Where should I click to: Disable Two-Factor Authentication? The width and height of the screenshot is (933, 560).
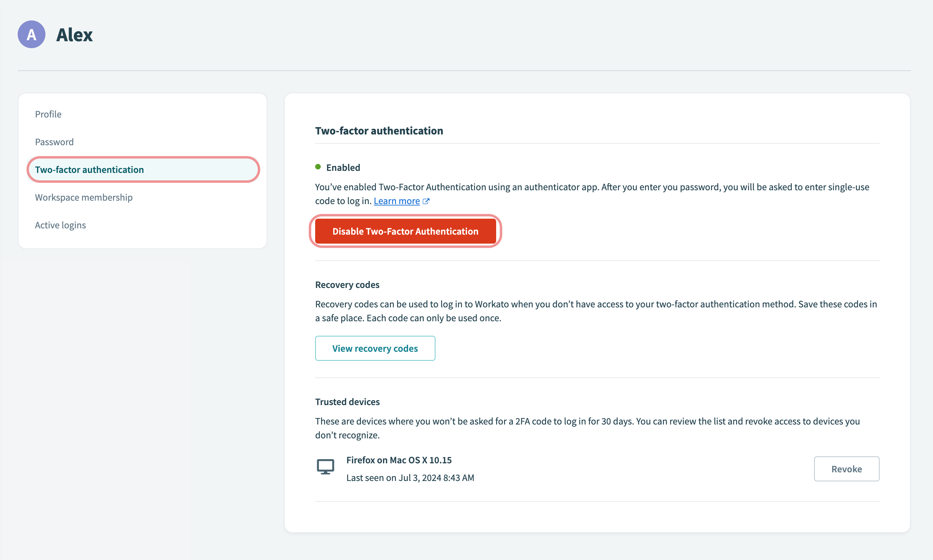(405, 231)
